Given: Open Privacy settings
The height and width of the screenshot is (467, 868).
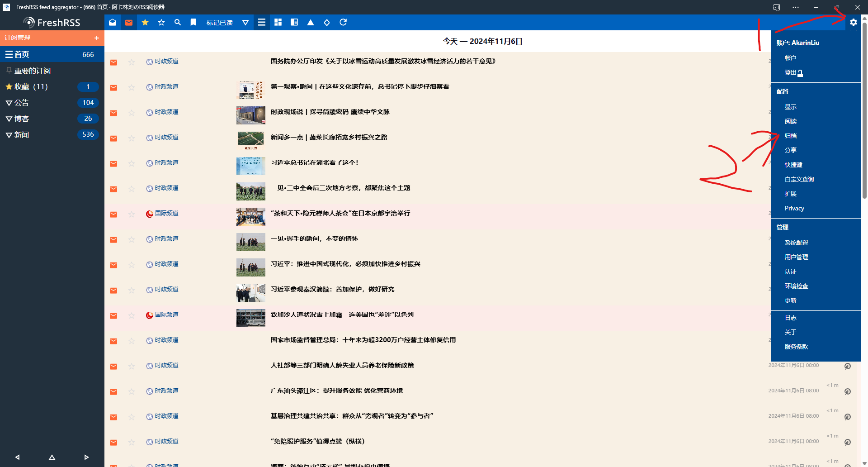Looking at the screenshot, I should click(794, 208).
